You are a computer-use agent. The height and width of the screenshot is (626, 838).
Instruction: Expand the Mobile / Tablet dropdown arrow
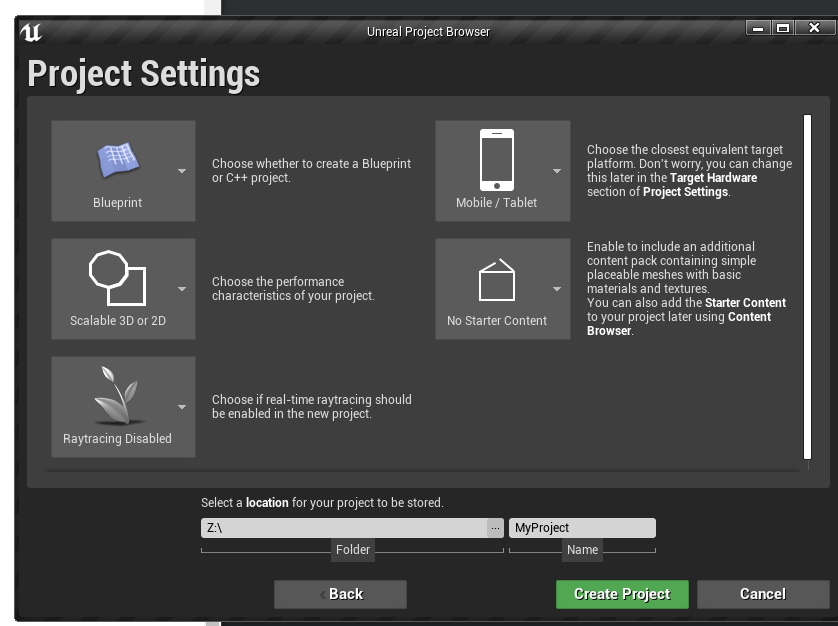[557, 171]
